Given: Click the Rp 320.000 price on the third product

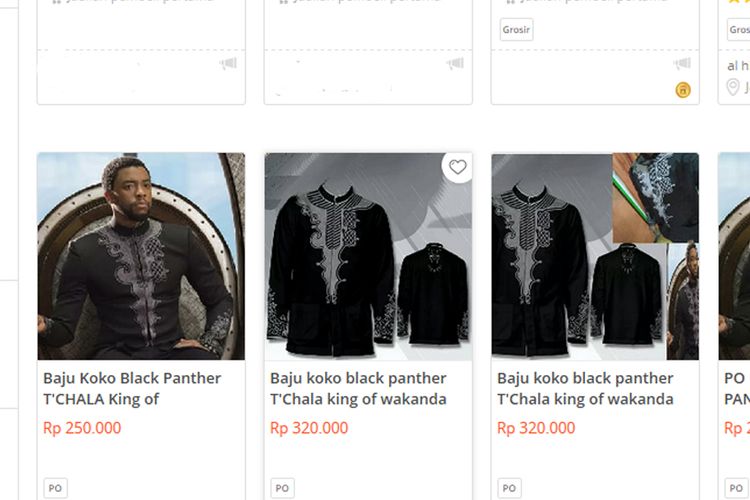Looking at the screenshot, I should pos(536,428).
